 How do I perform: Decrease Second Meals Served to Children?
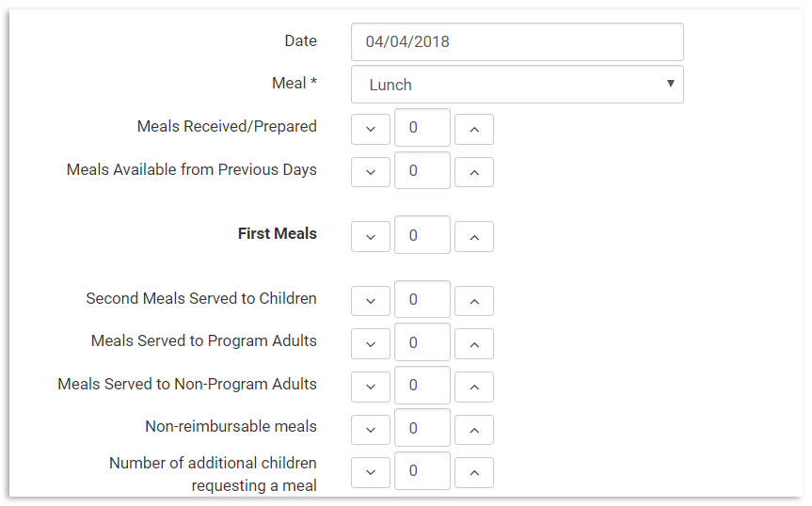(x=371, y=301)
